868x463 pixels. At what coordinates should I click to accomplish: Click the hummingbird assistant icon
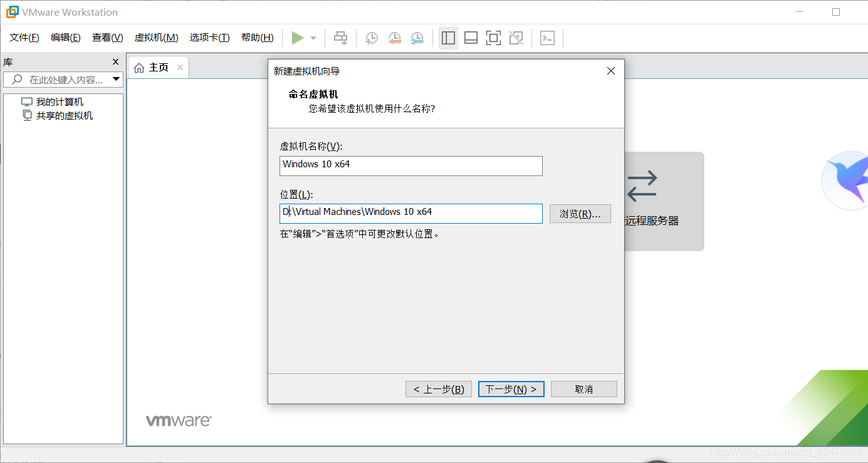point(846,180)
